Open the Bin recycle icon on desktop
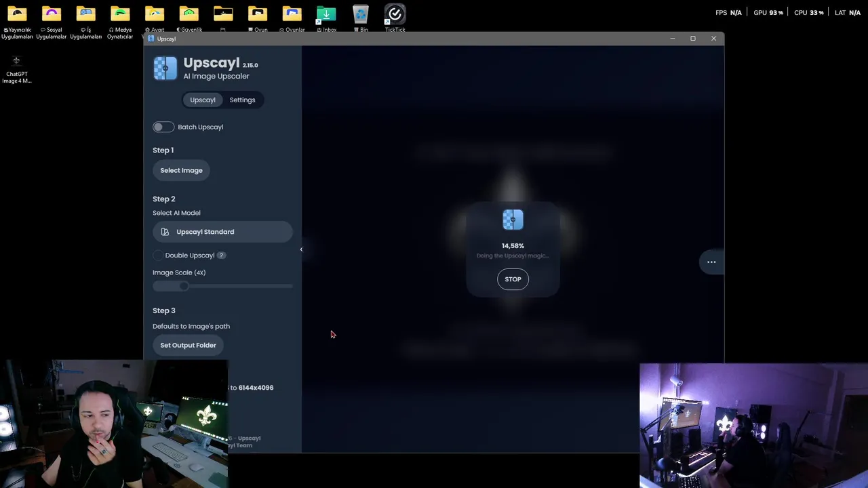 pyautogui.click(x=361, y=19)
